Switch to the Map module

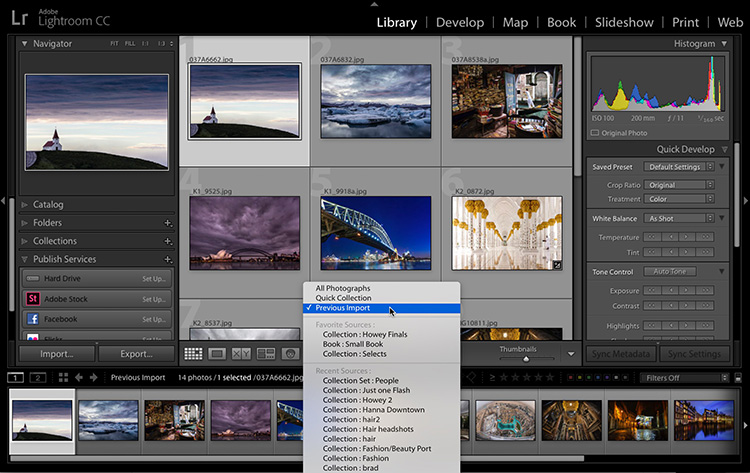(x=515, y=22)
